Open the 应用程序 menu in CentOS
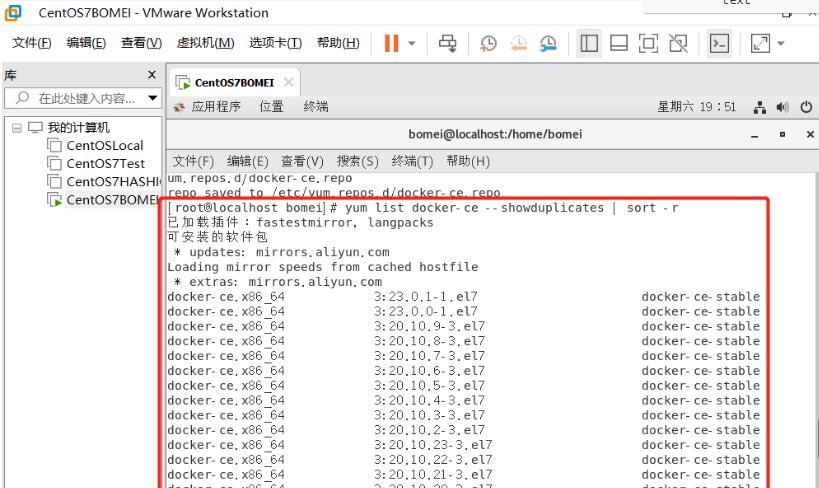 (x=216, y=107)
